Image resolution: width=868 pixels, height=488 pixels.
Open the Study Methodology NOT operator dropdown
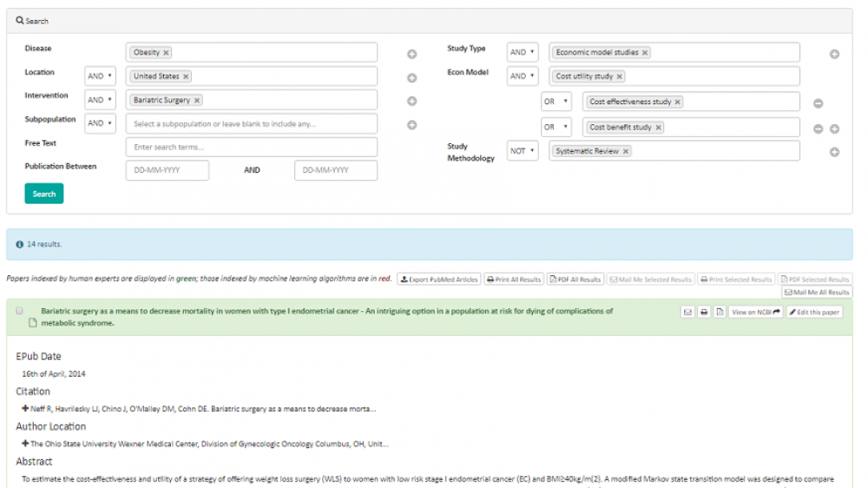522,151
